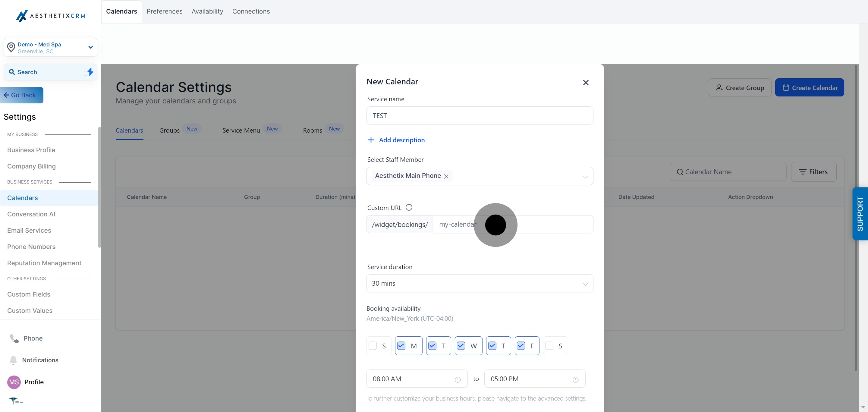The image size is (868, 412).
Task: Open the start time clock picker
Action: (x=458, y=380)
